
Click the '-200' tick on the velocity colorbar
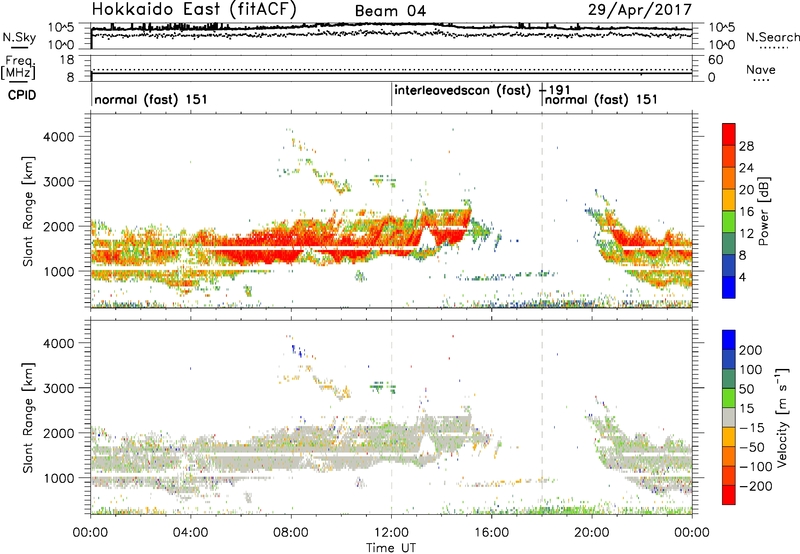point(756,486)
